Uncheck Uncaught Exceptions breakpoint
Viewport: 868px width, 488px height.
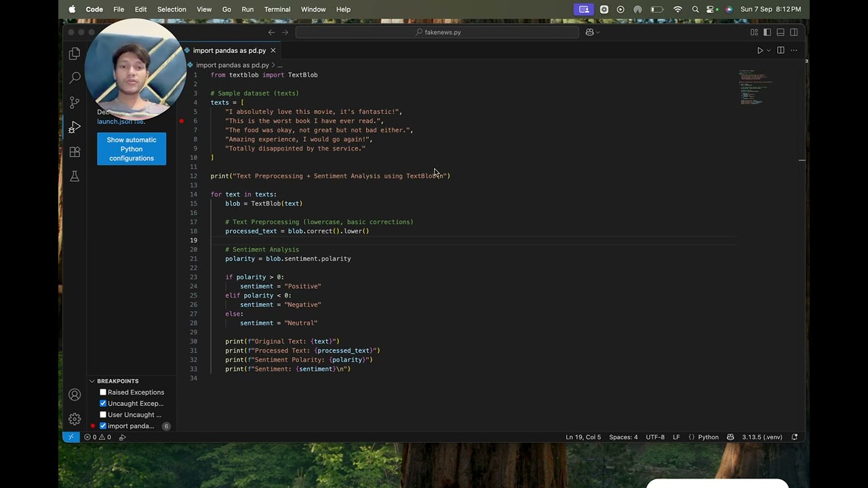click(x=103, y=403)
